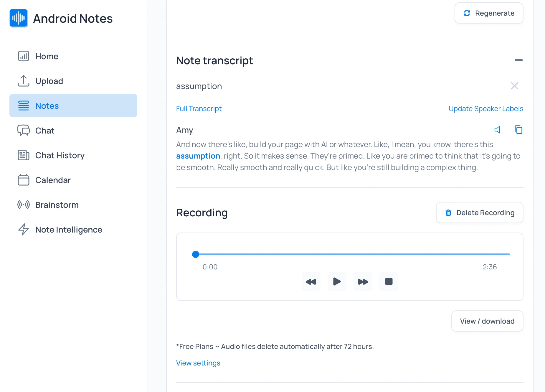Open the Home page in sidebar

pyautogui.click(x=73, y=56)
